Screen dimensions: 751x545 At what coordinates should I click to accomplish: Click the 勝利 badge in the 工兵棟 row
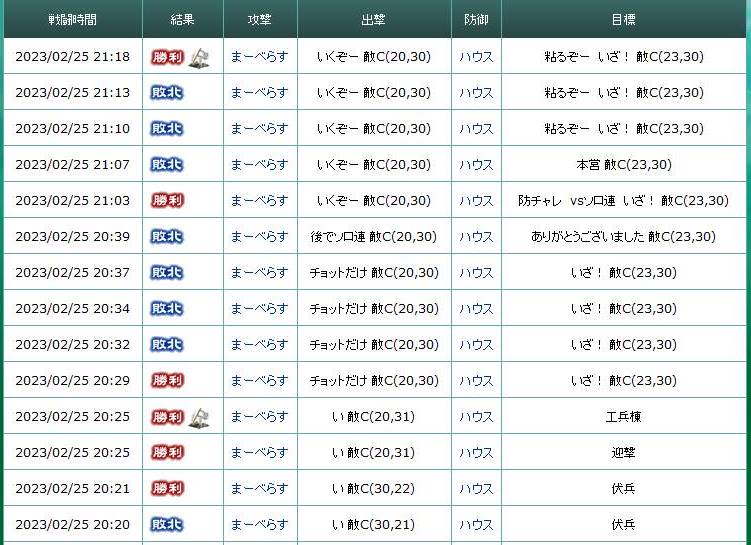coord(167,417)
